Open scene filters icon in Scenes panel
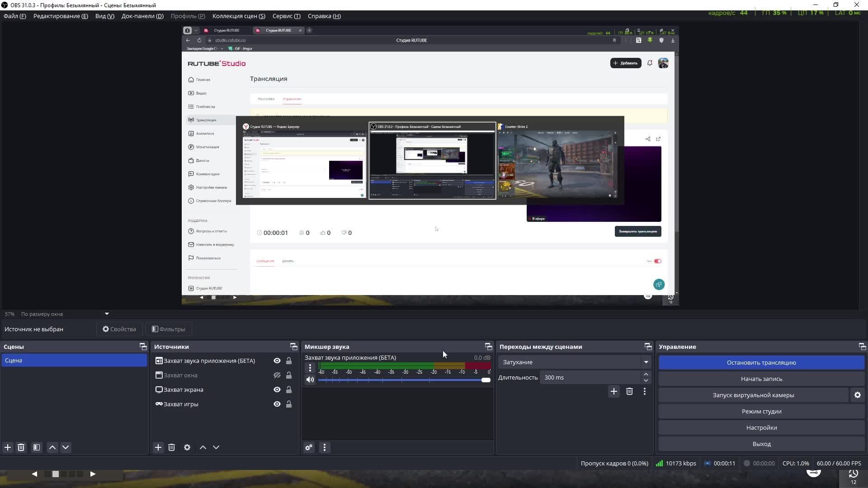The width and height of the screenshot is (868, 488). [x=37, y=447]
